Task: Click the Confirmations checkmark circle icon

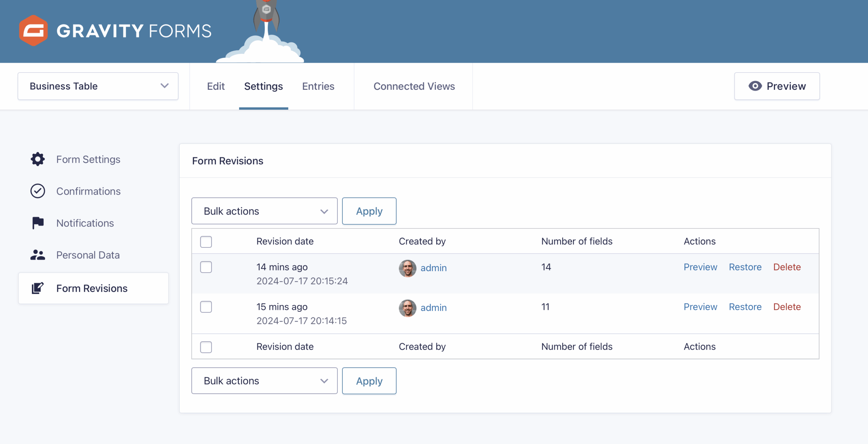Action: coord(38,191)
